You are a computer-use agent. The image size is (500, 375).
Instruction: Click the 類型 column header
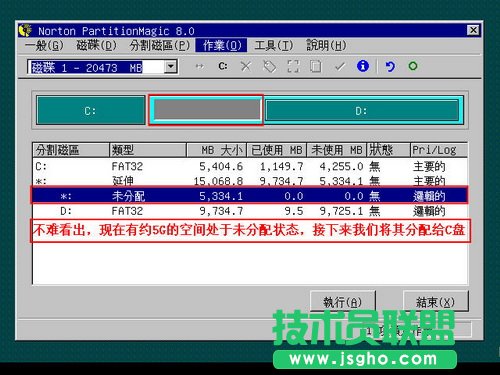coord(148,150)
